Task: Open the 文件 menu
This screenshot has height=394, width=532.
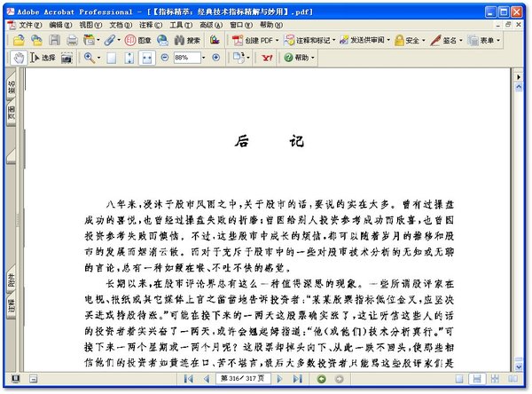Action: point(30,25)
